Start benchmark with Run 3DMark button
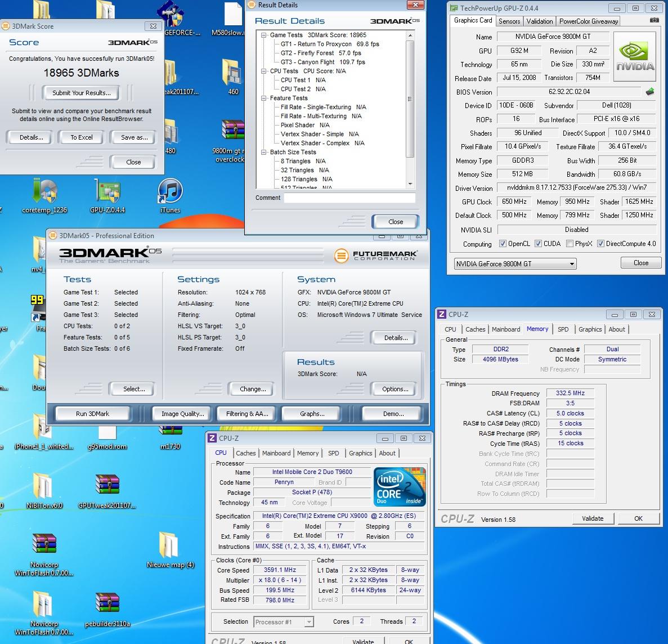Screen dimensions: 668x644 click(92, 413)
